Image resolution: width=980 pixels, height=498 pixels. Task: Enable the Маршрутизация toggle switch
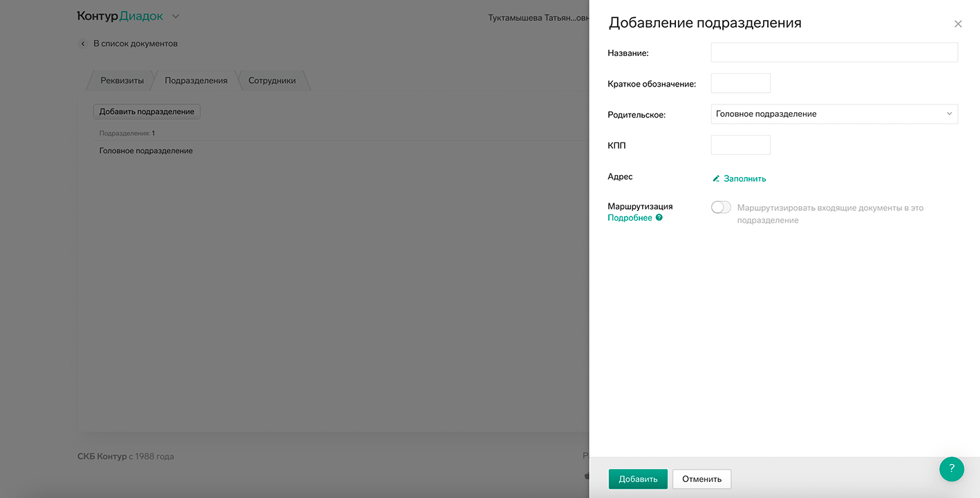pos(721,207)
